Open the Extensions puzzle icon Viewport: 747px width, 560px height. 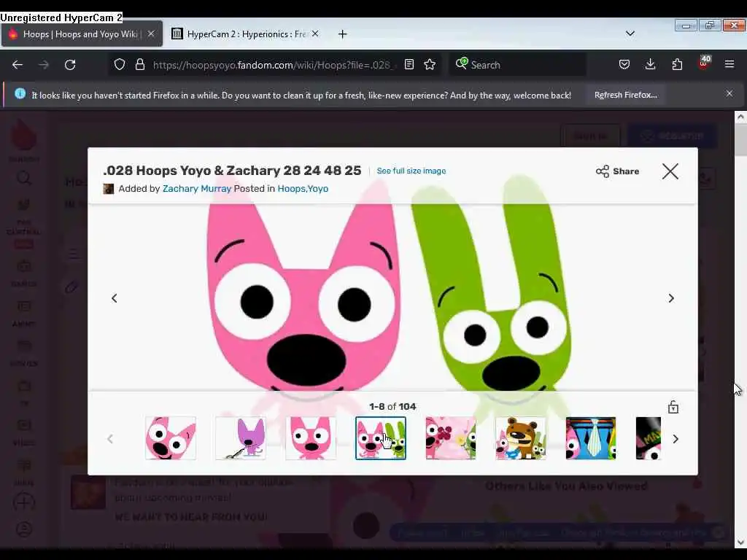pos(677,65)
